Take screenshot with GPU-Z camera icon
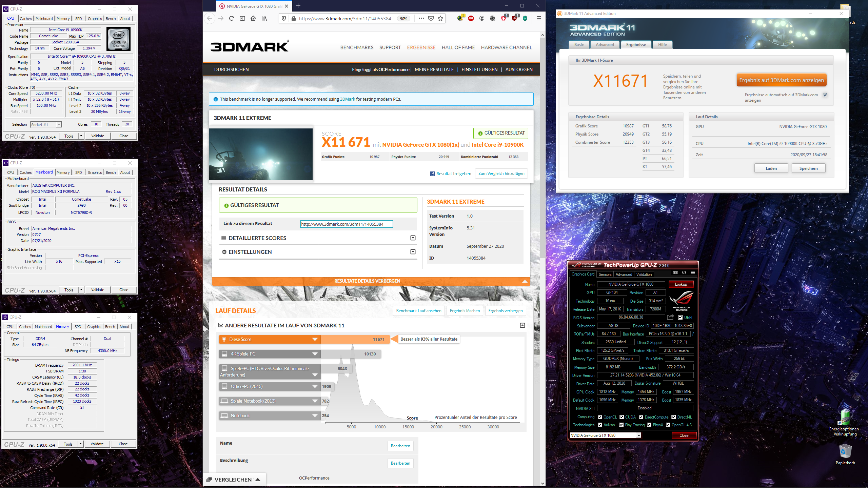The width and height of the screenshot is (868, 488). click(675, 273)
